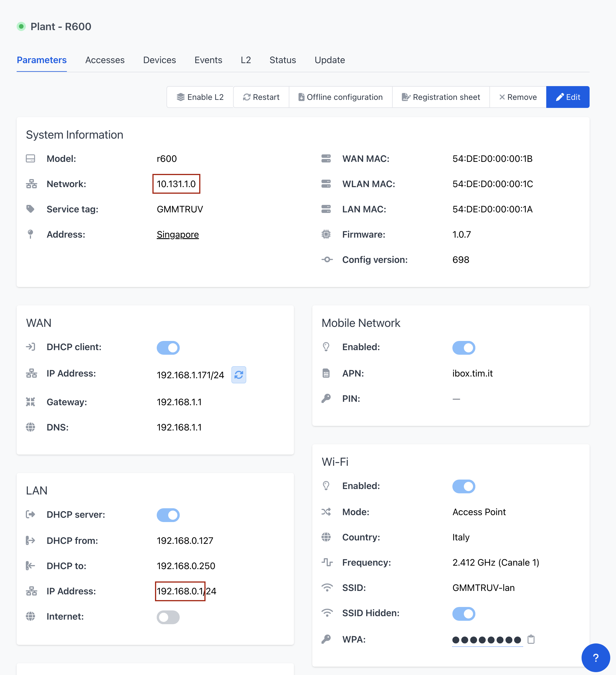Screen dimensions: 616x675
Task: Toggle the SSID Hidden switch
Action: [464, 613]
